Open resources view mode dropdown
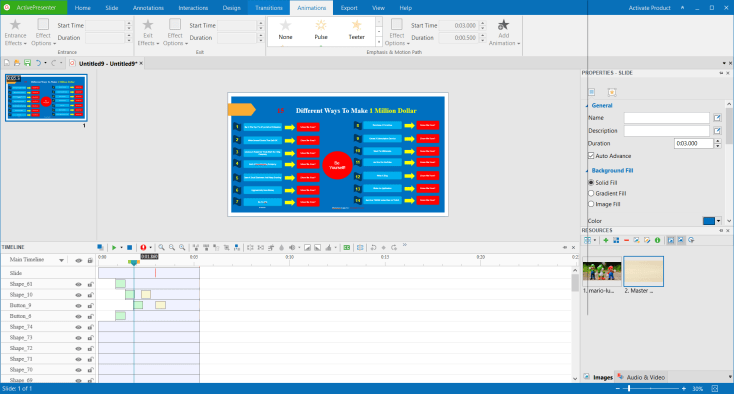734x394 pixels. pyautogui.click(x=595, y=240)
